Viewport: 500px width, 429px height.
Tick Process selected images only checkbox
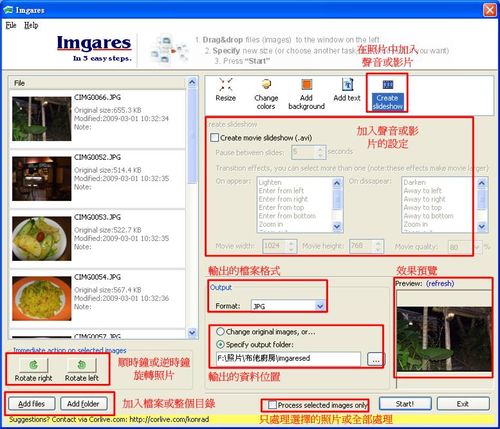[272, 405]
